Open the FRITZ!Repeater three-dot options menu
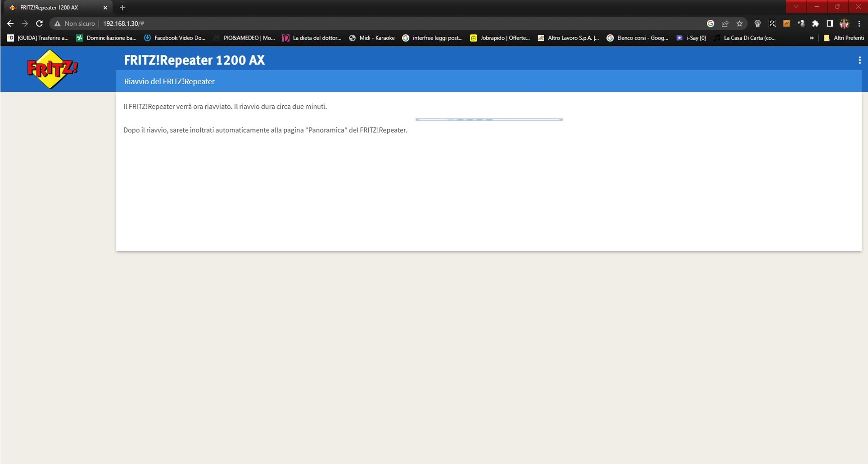Screen dimensions: 868x464 (x=859, y=60)
